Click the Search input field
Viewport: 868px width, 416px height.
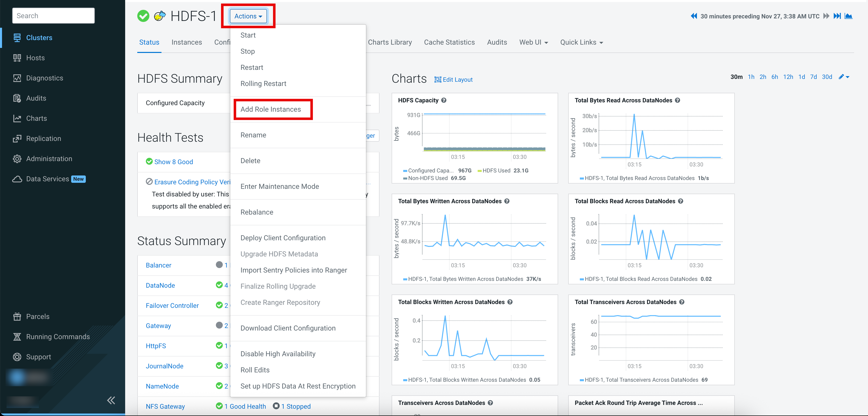(x=53, y=16)
